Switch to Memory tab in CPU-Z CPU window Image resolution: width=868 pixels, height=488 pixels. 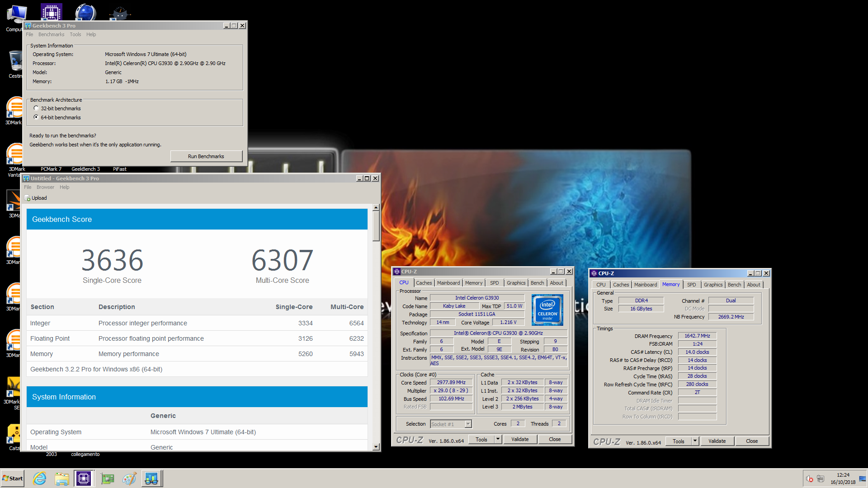[x=474, y=283]
